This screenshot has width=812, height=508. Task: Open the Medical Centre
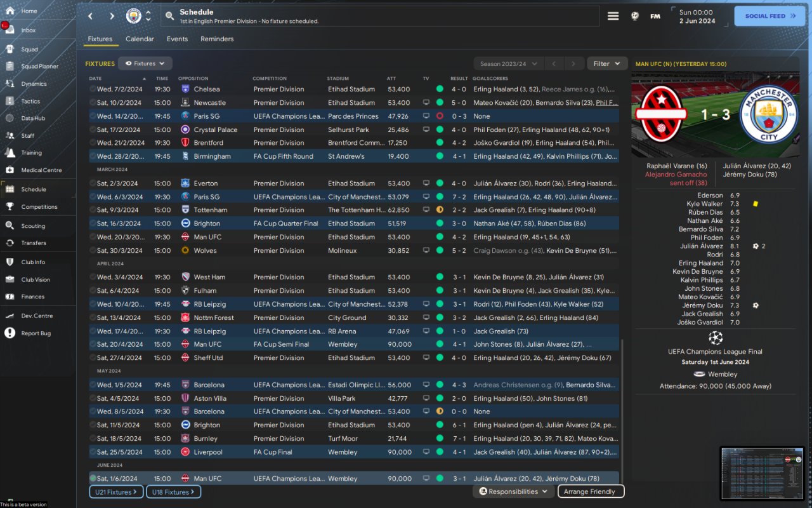coord(41,170)
